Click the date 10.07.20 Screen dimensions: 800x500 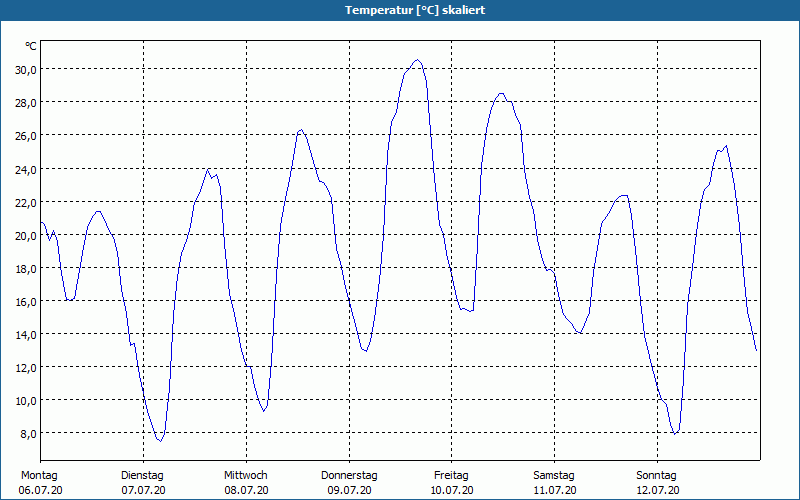(452, 490)
